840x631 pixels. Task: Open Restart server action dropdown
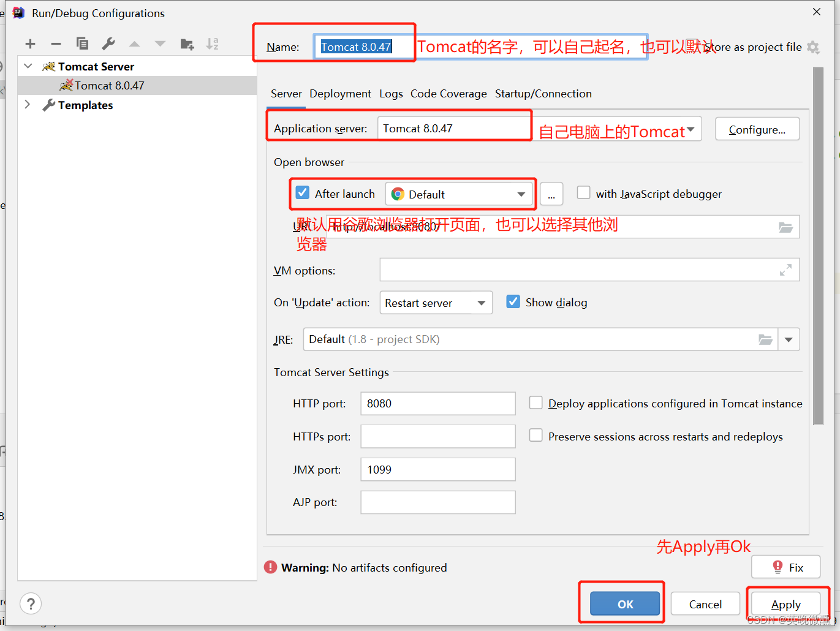pyautogui.click(x=436, y=303)
